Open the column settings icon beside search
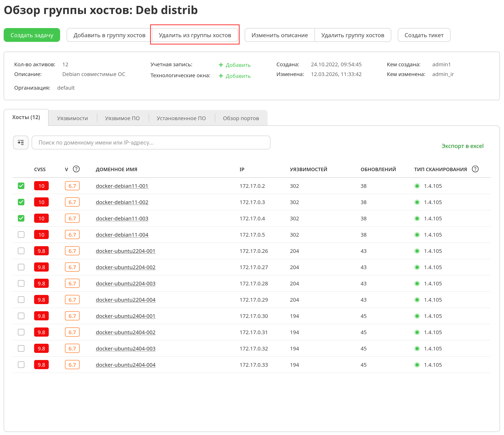 point(21,142)
